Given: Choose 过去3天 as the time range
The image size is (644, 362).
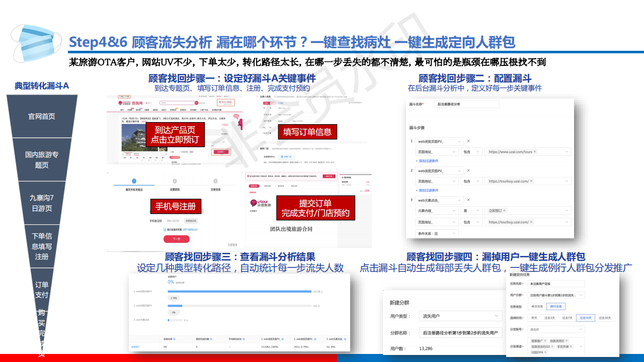Looking at the screenshot, I should 549,318.
